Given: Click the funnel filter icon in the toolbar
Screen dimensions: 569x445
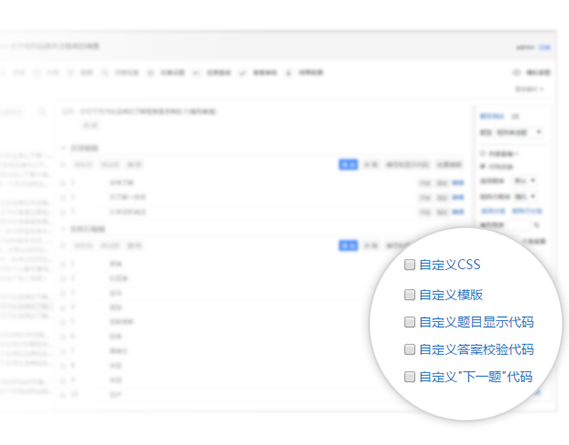Looking at the screenshot, I should (x=70, y=73).
